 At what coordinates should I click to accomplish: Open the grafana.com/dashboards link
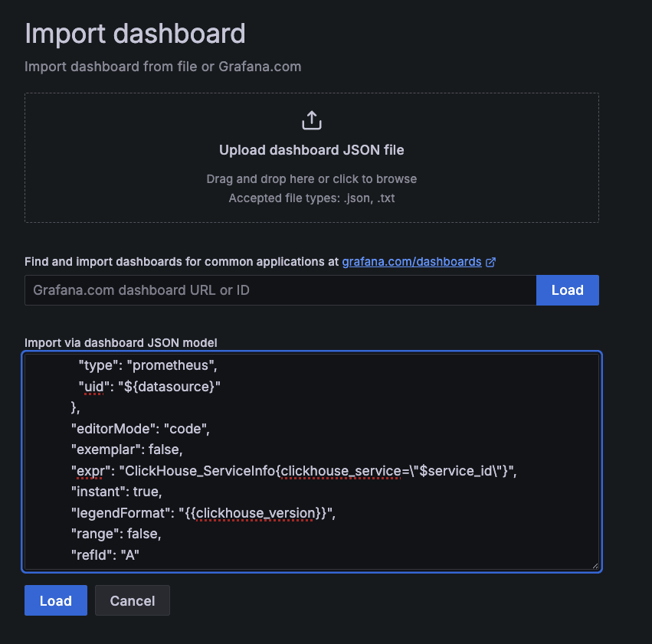point(411,262)
